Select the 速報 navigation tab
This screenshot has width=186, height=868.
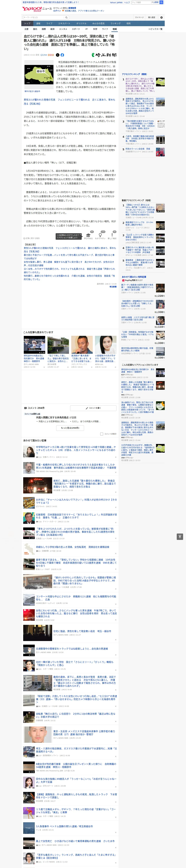click(x=38, y=24)
